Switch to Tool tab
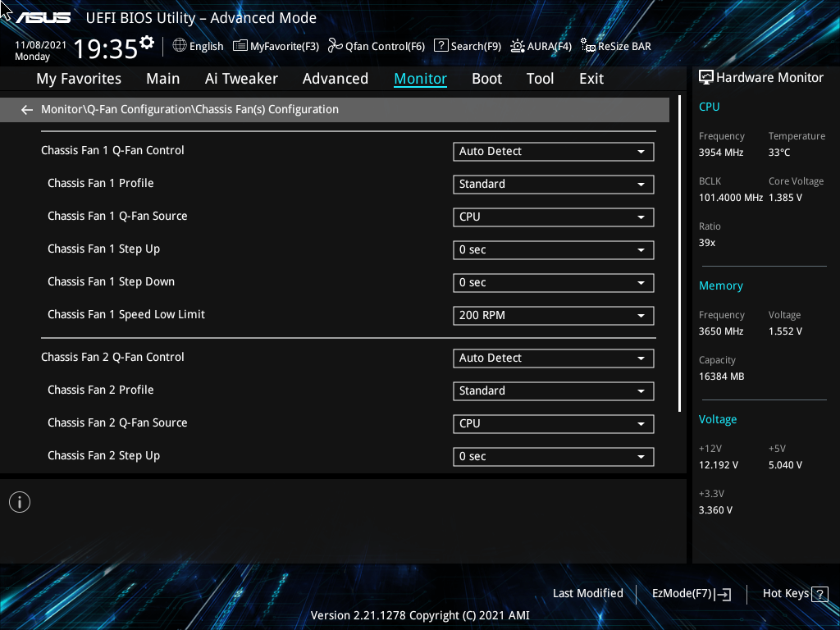The width and height of the screenshot is (840, 630). coord(540,79)
